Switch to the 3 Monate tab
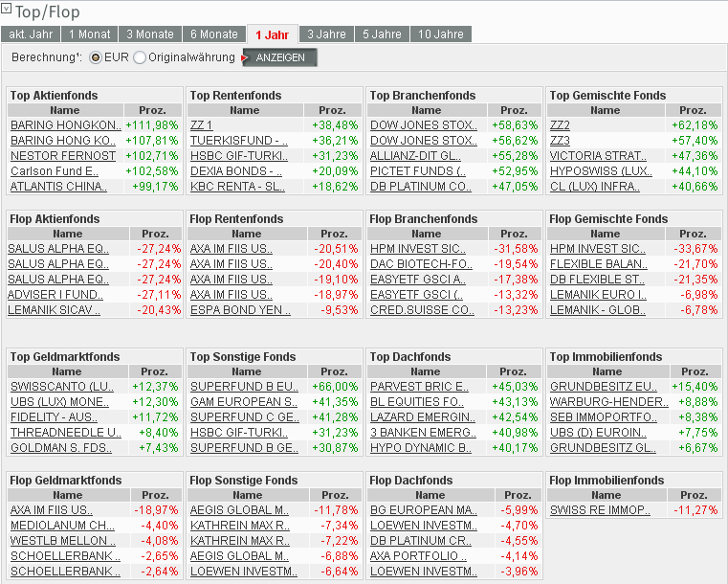Screen dimensions: 728x584 coord(149,34)
